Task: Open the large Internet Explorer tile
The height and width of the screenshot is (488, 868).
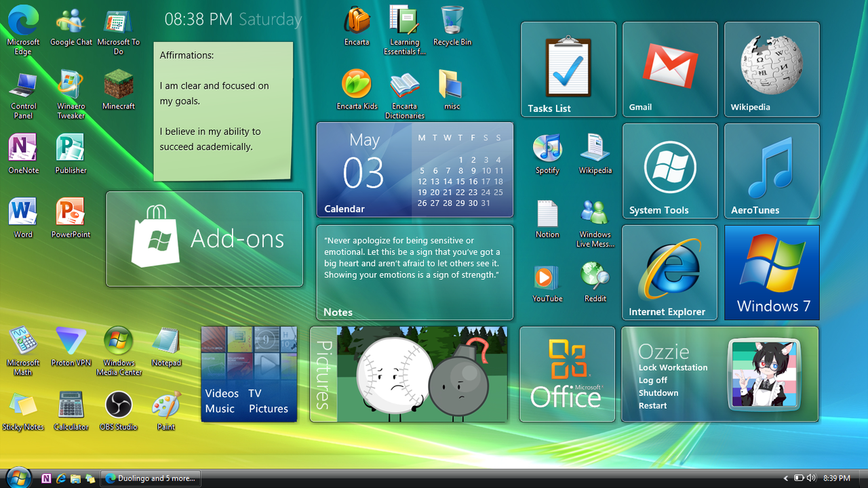Action: click(x=670, y=272)
